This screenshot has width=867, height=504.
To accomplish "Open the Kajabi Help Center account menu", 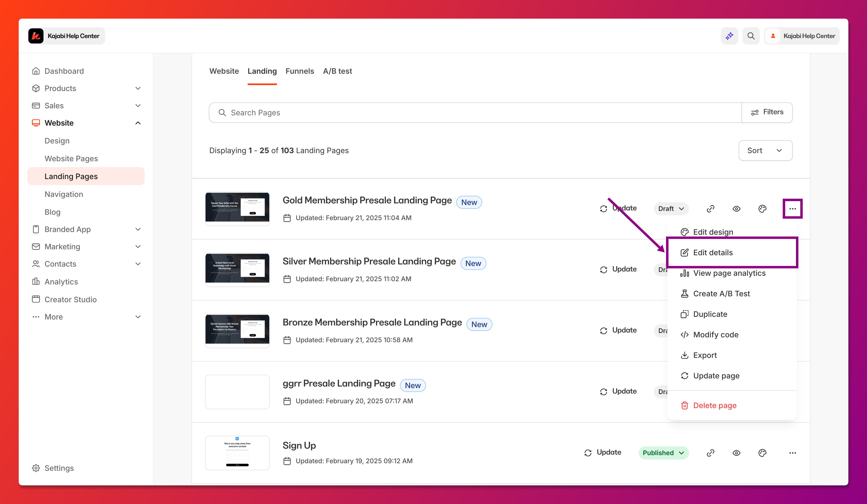I will pos(802,36).
